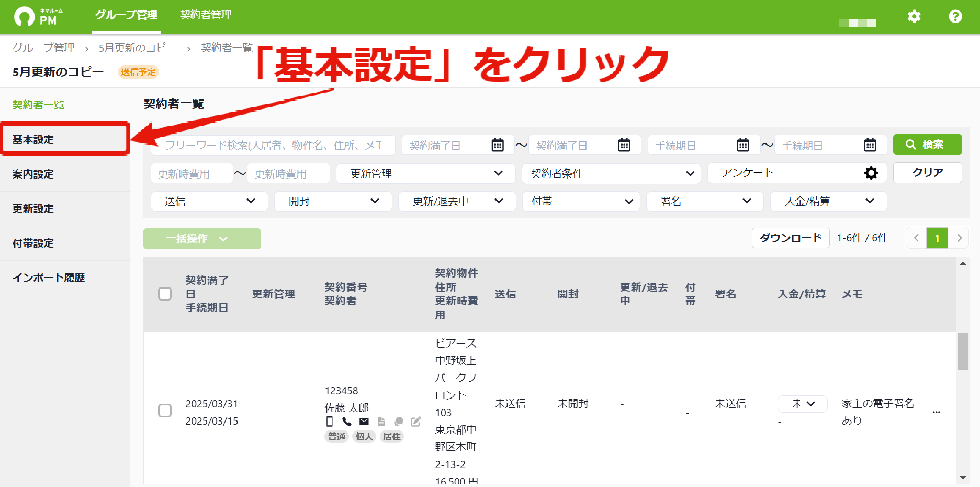This screenshot has height=487, width=980.
Task: Open the 署名 filter dropdown
Action: coord(705,201)
